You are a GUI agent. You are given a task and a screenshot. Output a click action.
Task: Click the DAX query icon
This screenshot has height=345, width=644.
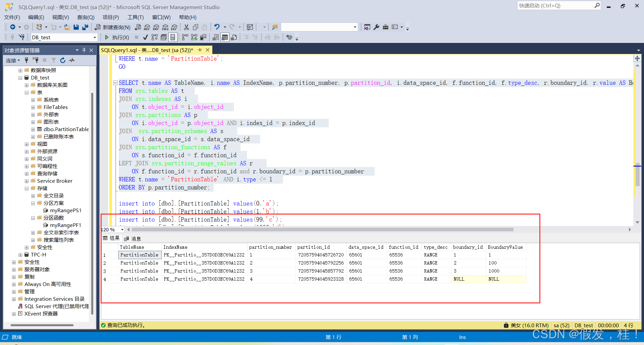174,27
